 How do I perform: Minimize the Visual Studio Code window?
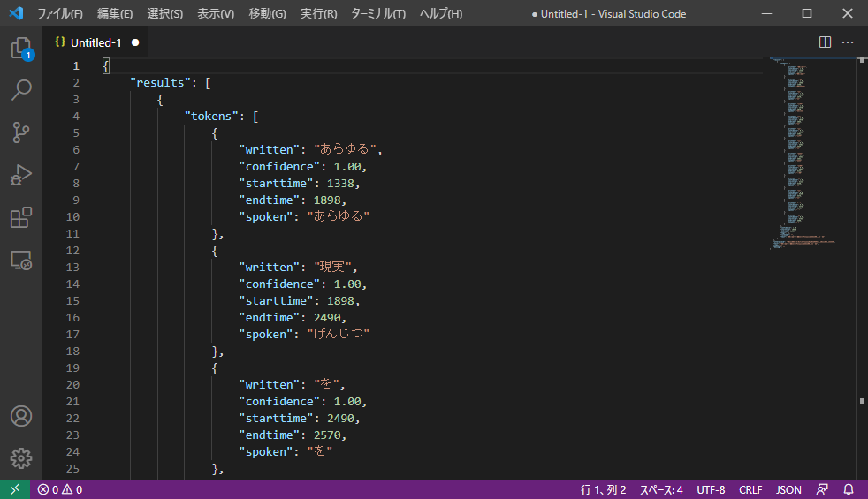tap(766, 13)
